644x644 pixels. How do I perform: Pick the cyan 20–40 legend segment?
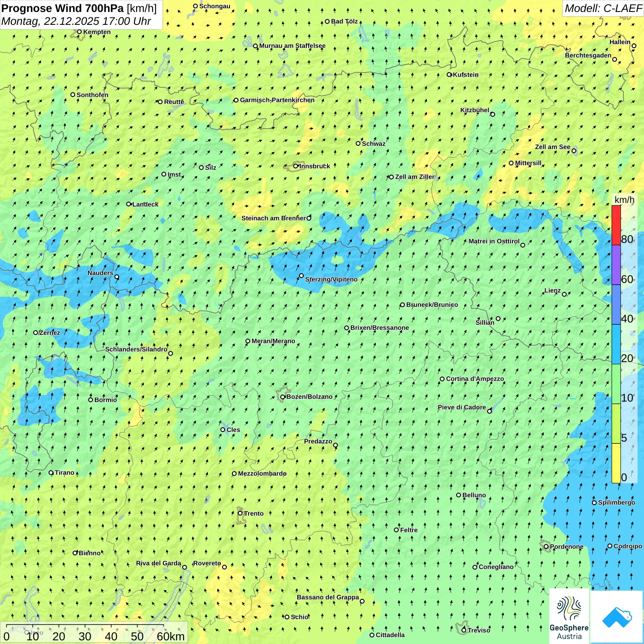pyautogui.click(x=616, y=345)
